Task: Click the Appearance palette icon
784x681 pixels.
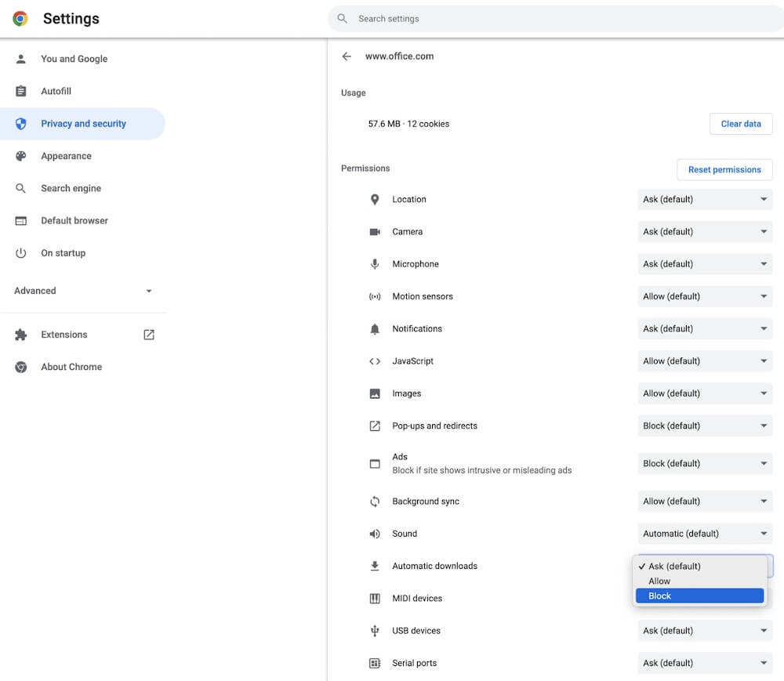Action: 20,156
